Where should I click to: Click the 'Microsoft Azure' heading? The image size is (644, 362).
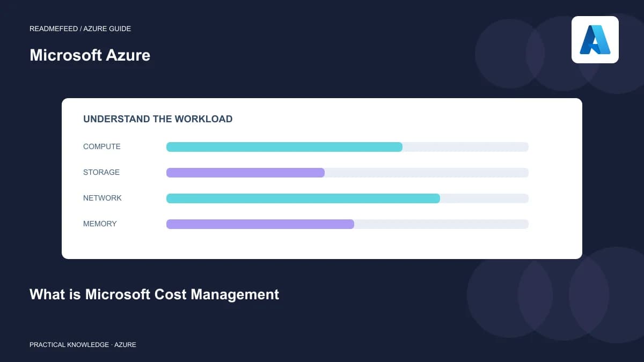[x=90, y=55]
